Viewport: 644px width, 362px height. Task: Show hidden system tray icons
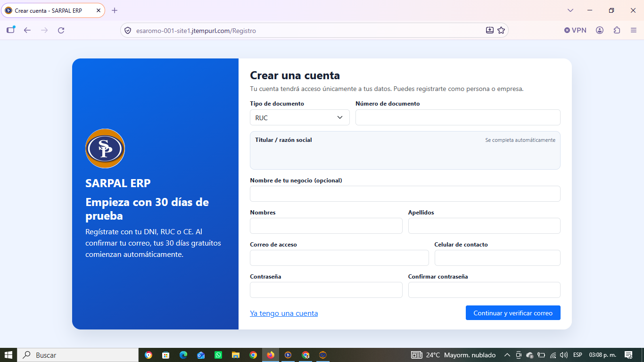[x=507, y=355]
